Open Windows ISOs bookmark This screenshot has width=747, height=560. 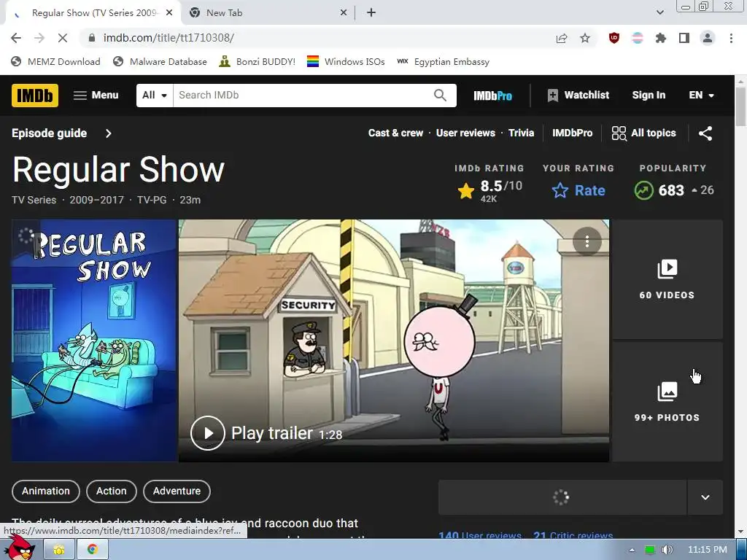[346, 62]
